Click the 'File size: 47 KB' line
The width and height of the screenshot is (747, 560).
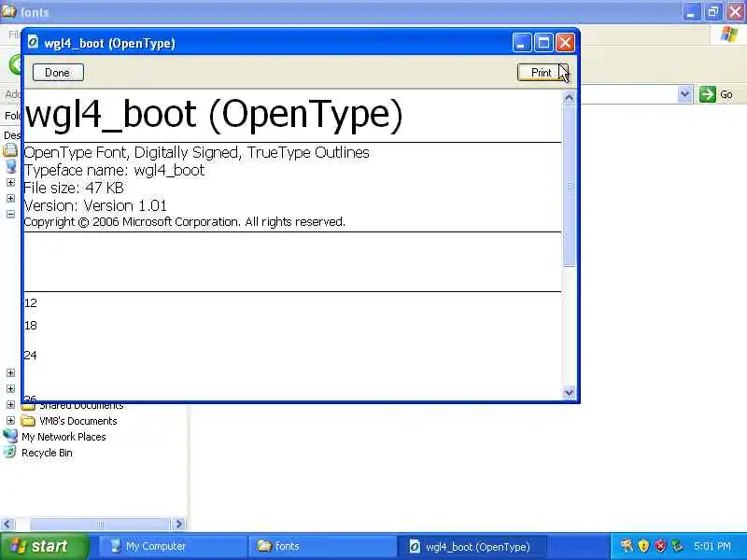point(74,188)
